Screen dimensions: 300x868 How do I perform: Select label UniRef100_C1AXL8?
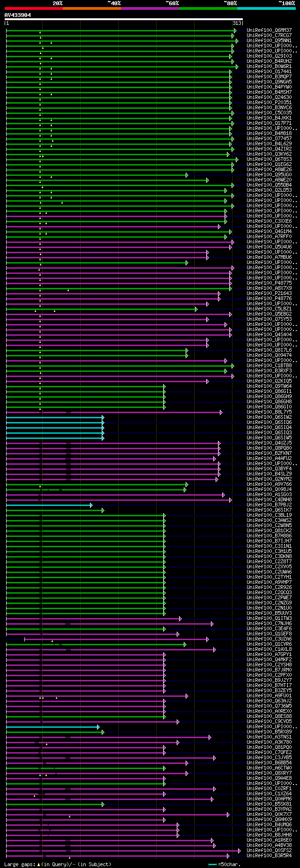pos(269,649)
